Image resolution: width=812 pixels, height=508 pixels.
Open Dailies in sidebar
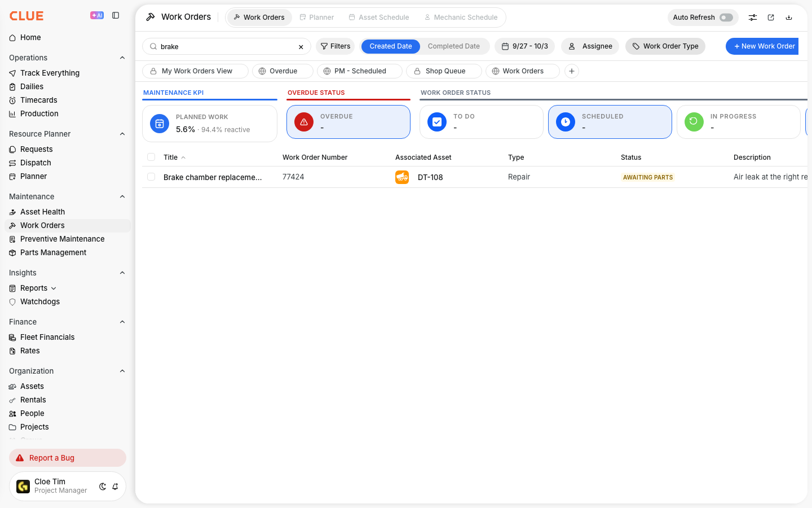click(x=32, y=86)
